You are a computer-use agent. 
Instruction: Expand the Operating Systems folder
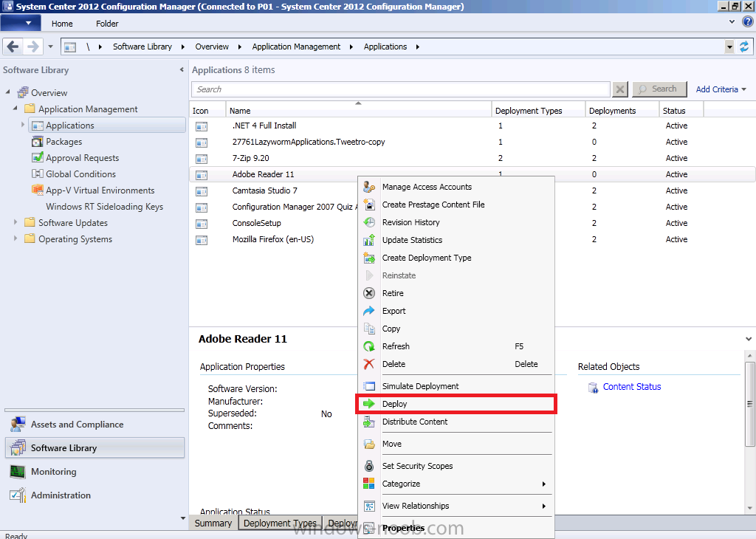pos(16,238)
